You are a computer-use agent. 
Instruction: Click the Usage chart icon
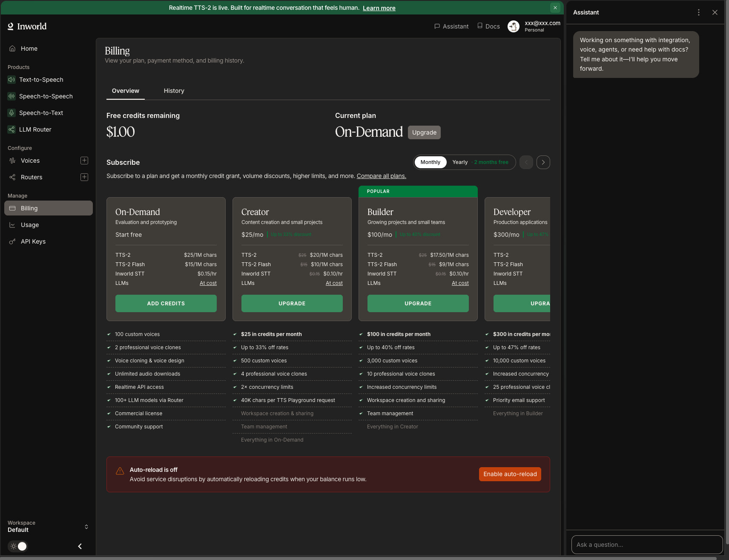(12, 225)
